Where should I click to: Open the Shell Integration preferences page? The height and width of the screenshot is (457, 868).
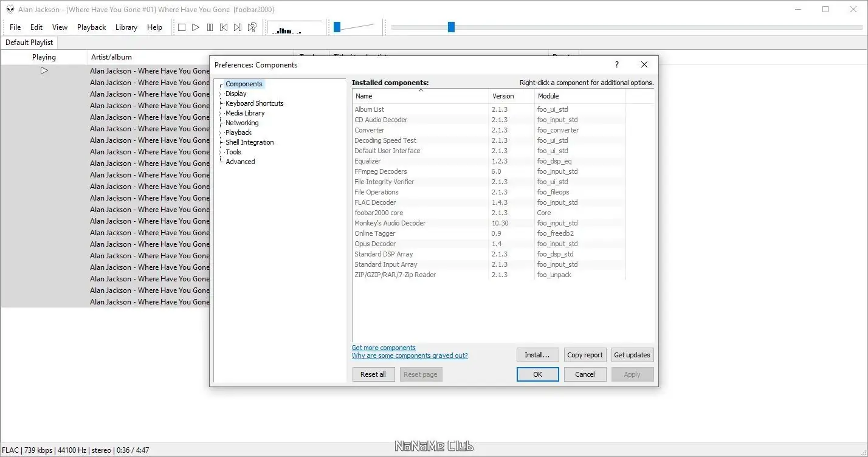250,142
